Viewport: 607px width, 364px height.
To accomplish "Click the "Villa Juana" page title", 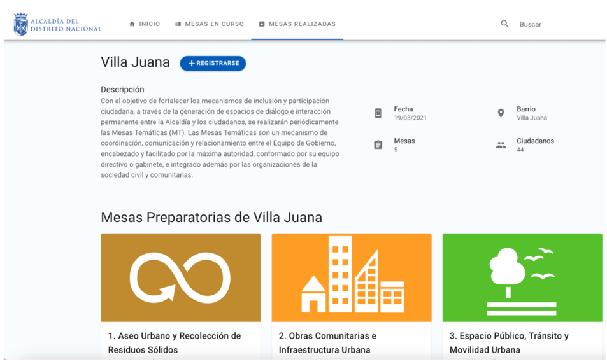I will coord(135,62).
